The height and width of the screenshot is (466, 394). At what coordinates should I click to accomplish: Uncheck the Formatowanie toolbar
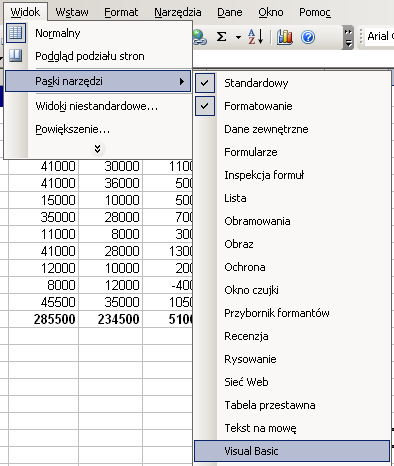click(292, 106)
